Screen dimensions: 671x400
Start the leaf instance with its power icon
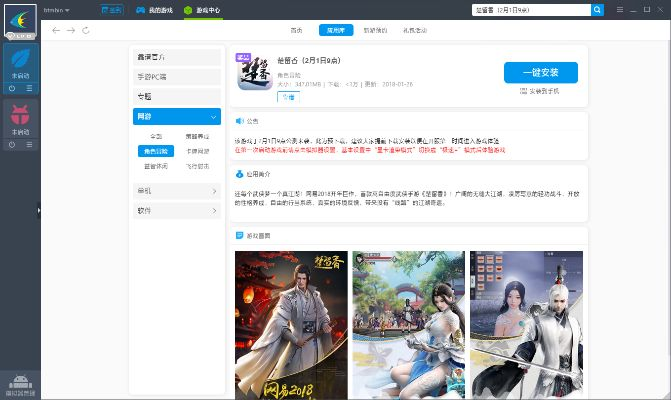[x=12, y=88]
